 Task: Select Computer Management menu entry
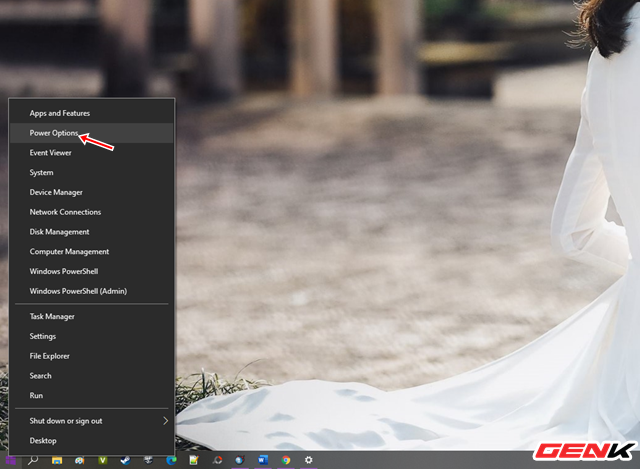[x=69, y=252]
